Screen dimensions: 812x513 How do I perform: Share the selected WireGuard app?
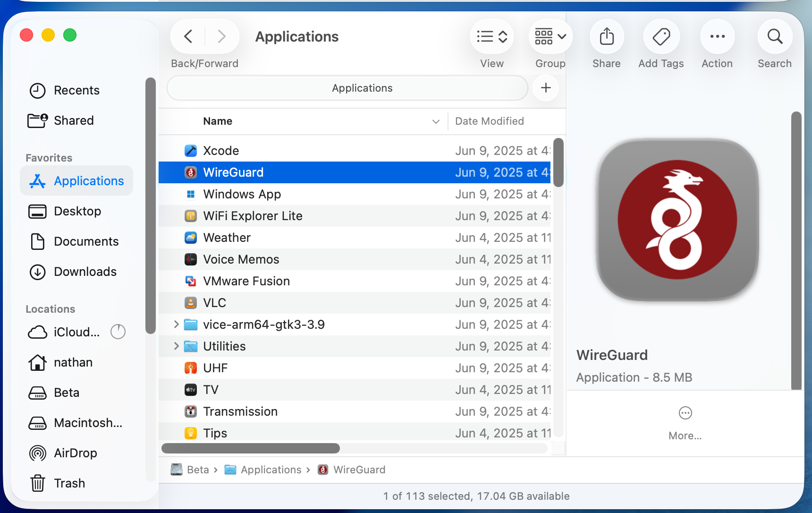point(607,36)
